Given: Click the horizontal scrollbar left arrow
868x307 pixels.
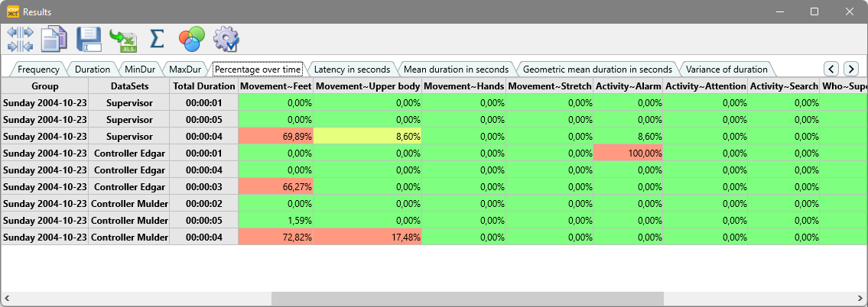Looking at the screenshot, I should pos(7,298).
